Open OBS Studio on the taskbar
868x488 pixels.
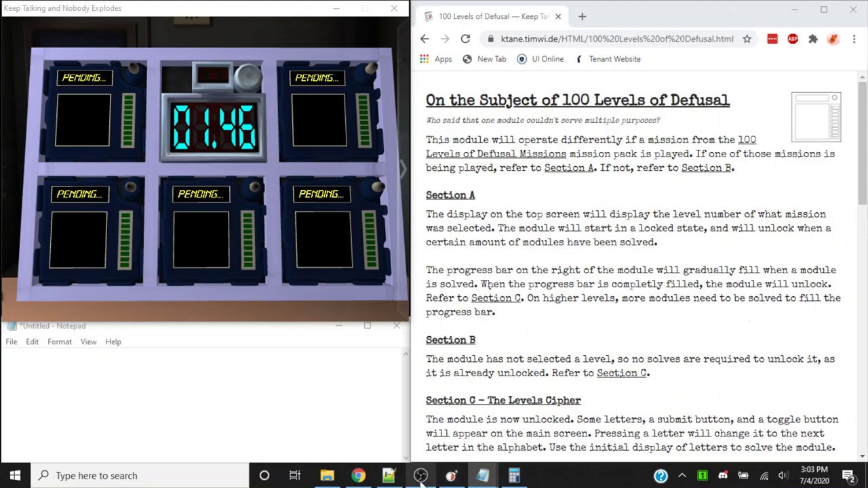[x=420, y=475]
